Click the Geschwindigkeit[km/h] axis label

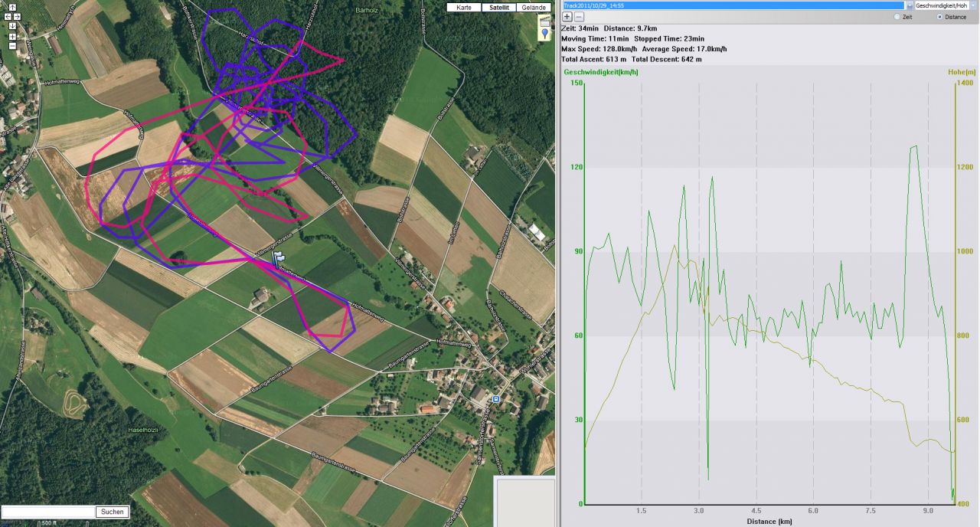pyautogui.click(x=601, y=72)
